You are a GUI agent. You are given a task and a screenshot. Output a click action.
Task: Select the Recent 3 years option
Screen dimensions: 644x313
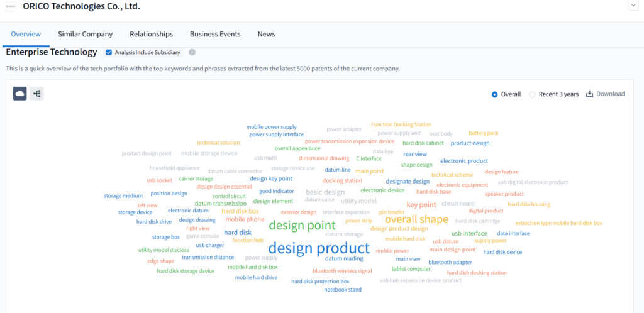(x=533, y=94)
